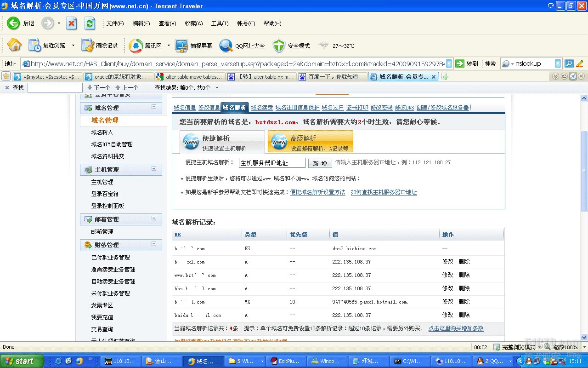
Task: Find next match with 下一个
Action: 99,87
